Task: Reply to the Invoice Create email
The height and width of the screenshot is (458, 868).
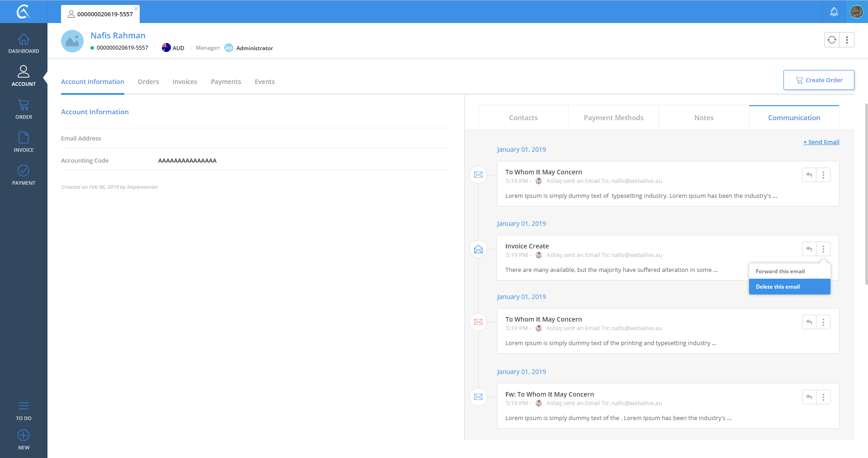Action: click(809, 249)
